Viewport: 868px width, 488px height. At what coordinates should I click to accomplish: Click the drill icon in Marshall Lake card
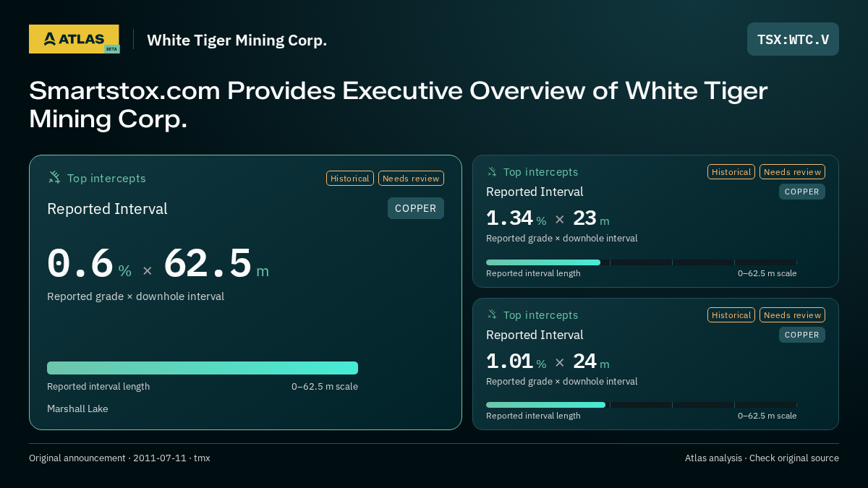(x=54, y=178)
